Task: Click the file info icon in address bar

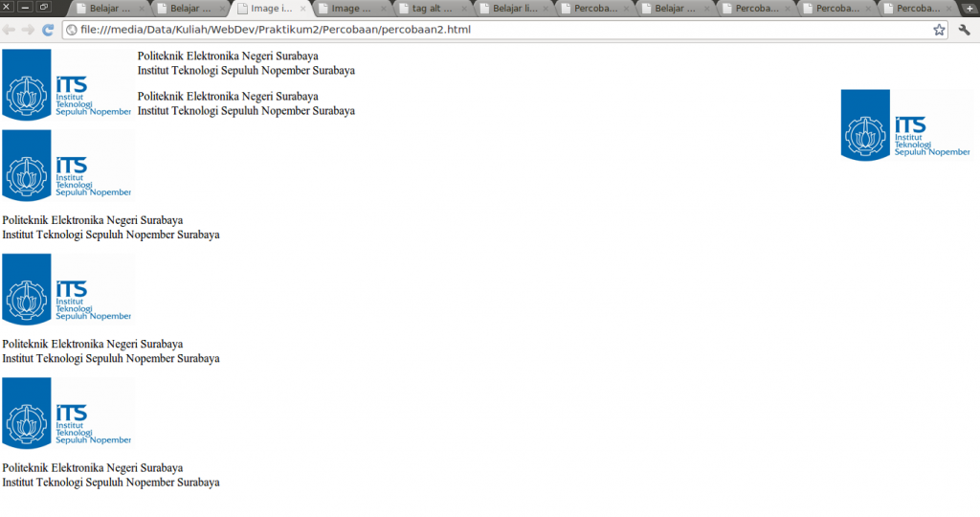Action: (x=72, y=30)
